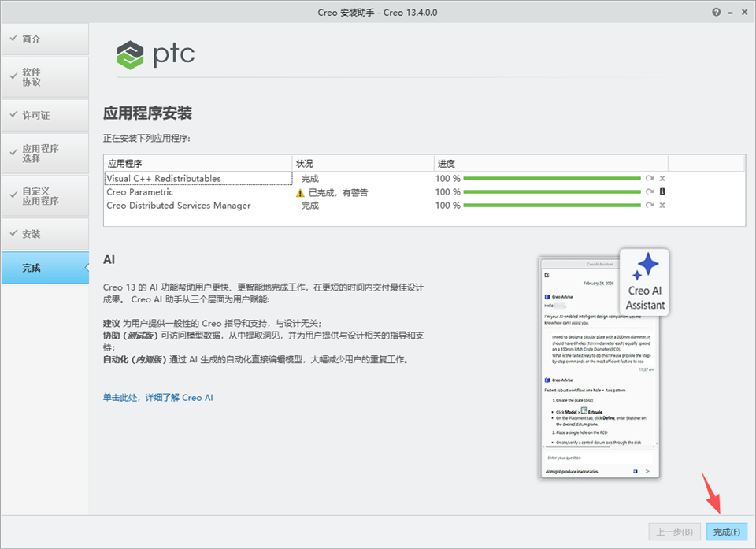The height and width of the screenshot is (549, 756).
Task: Click the 应用程序 column header
Action: [x=198, y=164]
